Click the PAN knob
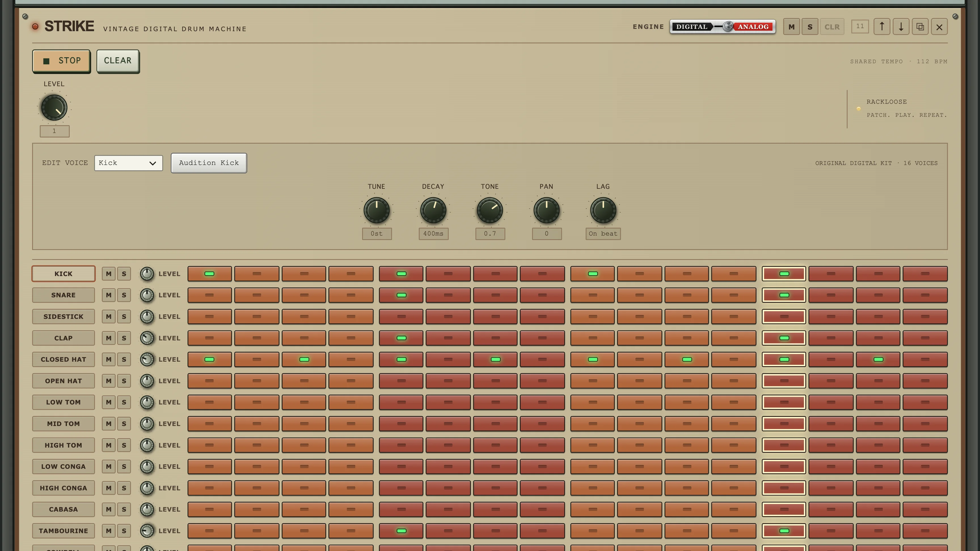This screenshot has height=551, width=980. [x=546, y=210]
